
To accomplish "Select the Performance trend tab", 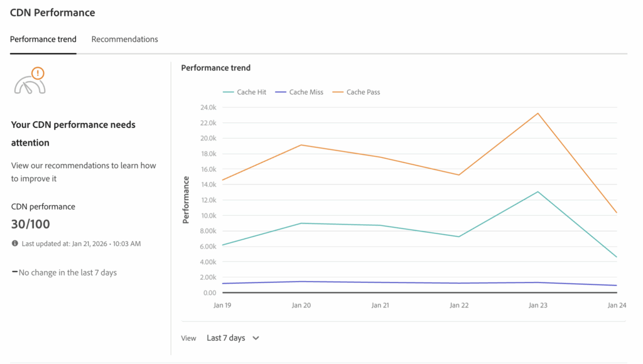I will [x=43, y=39].
